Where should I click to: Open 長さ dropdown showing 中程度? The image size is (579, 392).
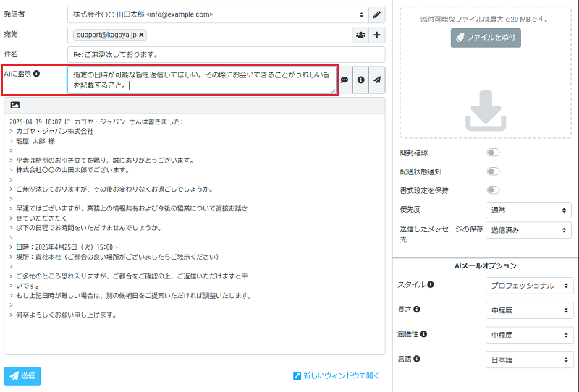coord(530,310)
